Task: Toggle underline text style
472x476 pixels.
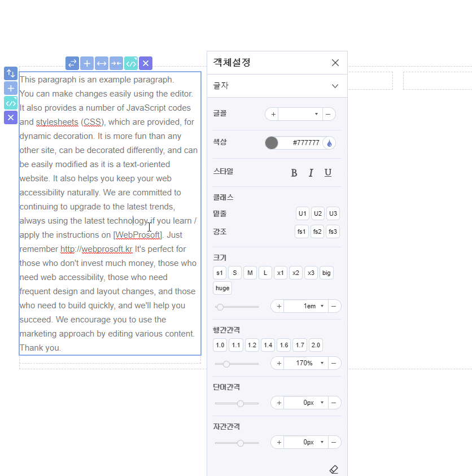Action: pos(328,173)
